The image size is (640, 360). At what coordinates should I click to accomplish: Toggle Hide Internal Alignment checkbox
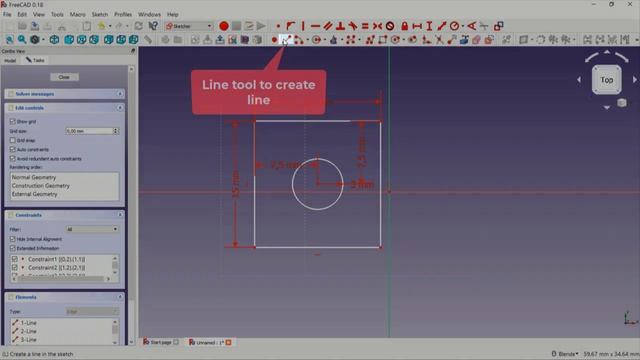[x=13, y=239]
